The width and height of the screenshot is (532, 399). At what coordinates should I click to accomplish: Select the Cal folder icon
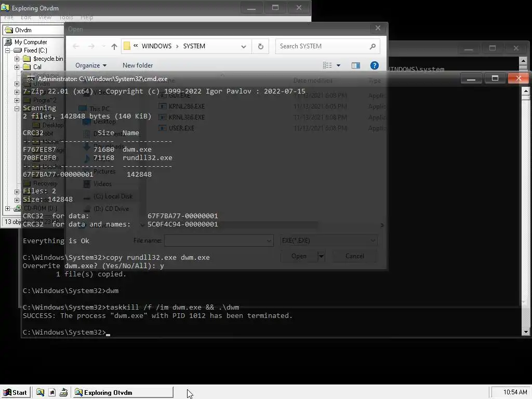tap(27, 67)
